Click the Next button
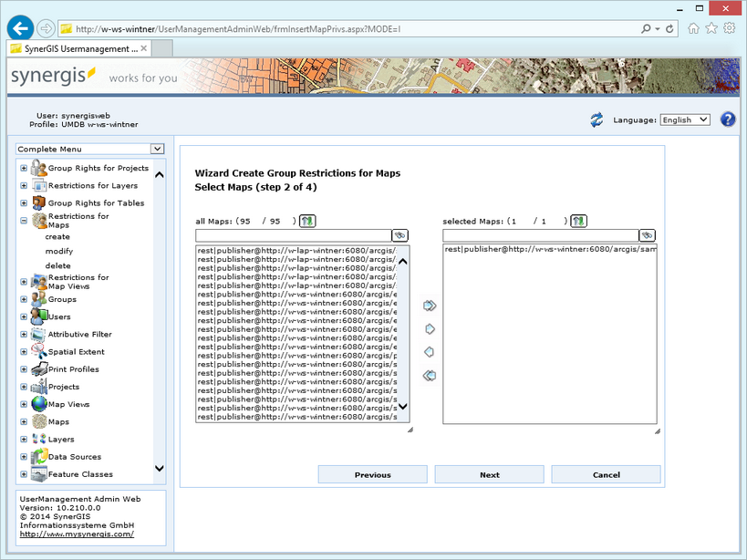Image resolution: width=747 pixels, height=560 pixels. pos(489,474)
